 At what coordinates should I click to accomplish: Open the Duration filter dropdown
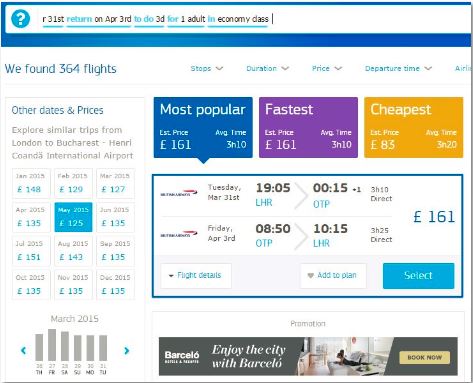(267, 68)
